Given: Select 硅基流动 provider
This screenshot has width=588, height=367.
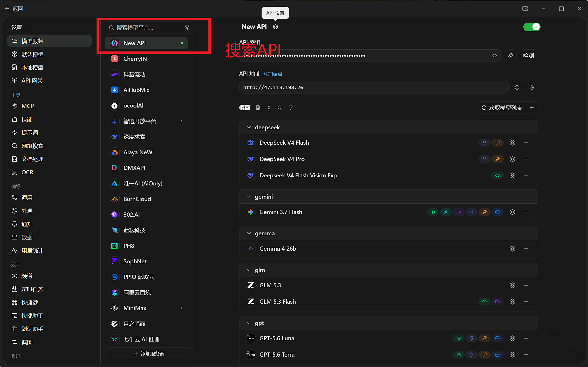Looking at the screenshot, I should (x=146, y=74).
